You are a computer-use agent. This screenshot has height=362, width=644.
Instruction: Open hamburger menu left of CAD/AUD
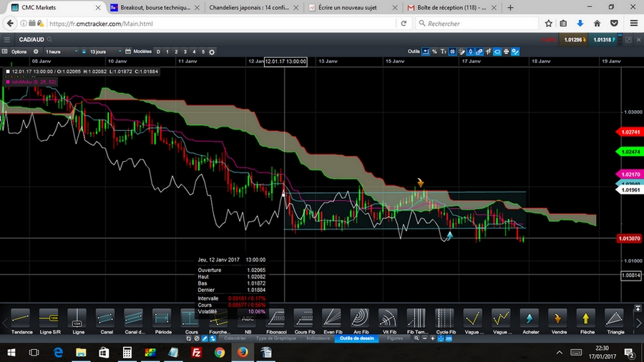[7, 40]
